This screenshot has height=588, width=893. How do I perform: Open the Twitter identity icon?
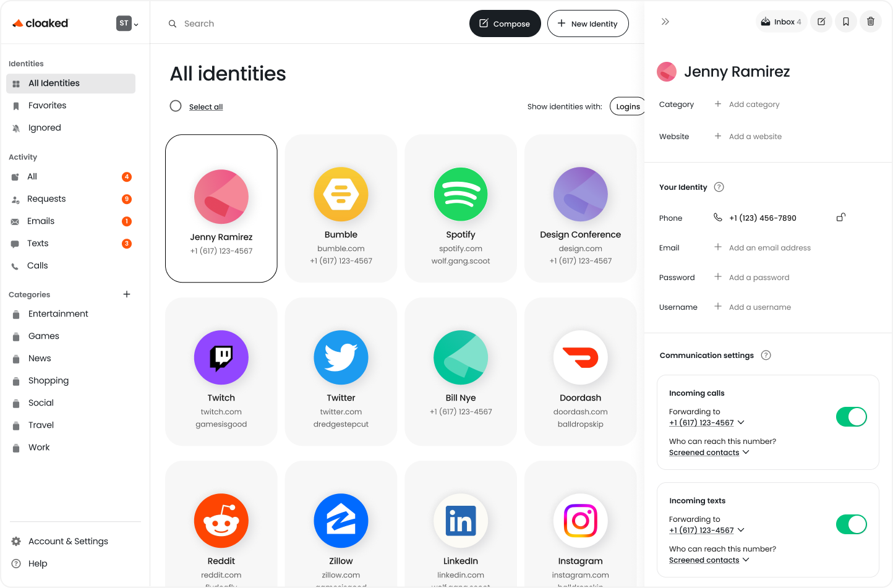341,357
